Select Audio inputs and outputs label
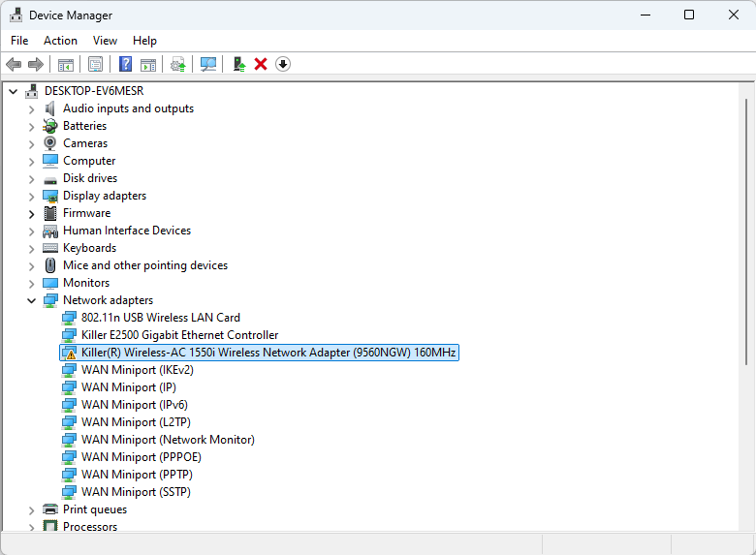Image resolution: width=756 pixels, height=555 pixels. click(128, 108)
